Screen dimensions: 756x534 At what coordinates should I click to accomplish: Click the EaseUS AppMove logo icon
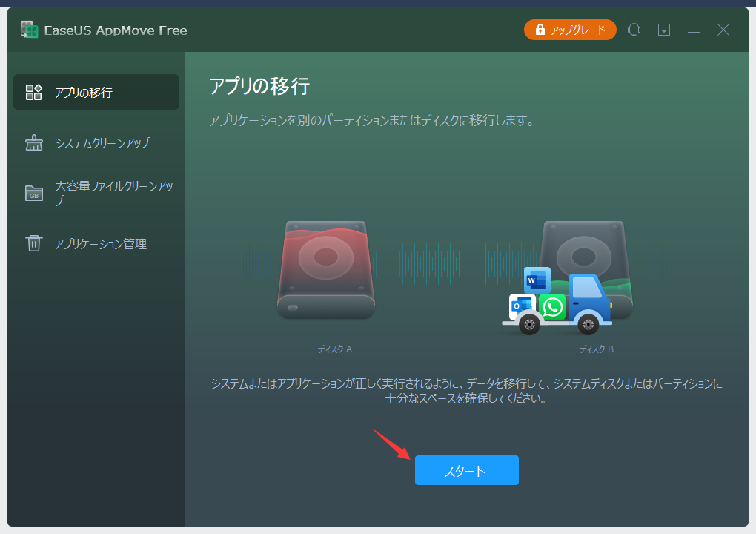[29, 30]
